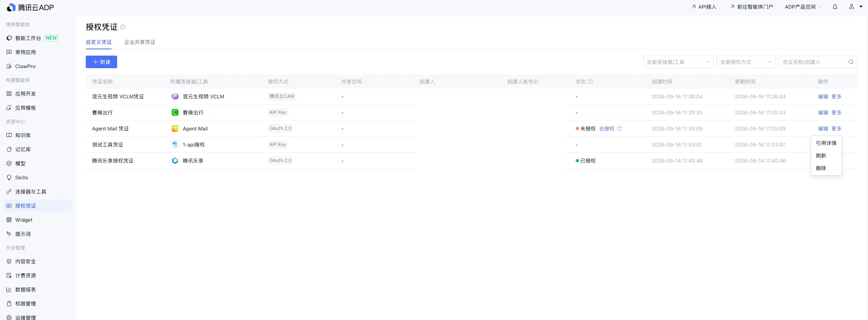Screen dimensions: 868x320
Task: Switch to the 自定义凭证 tab
Action: pos(99,42)
